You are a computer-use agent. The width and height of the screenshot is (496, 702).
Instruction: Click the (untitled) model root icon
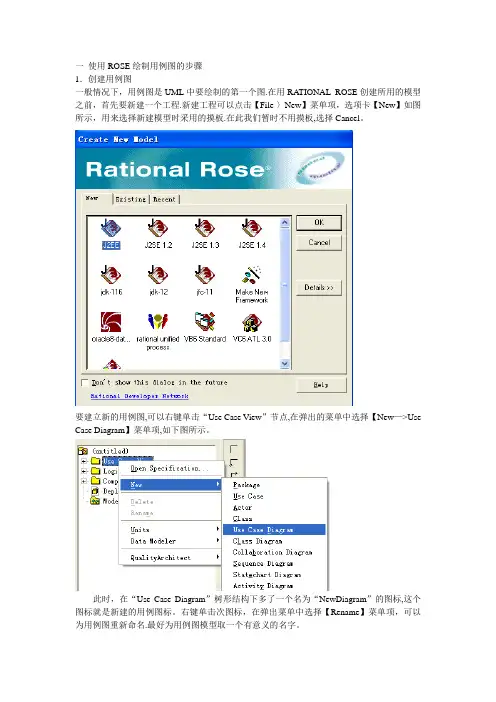[x=83, y=450]
